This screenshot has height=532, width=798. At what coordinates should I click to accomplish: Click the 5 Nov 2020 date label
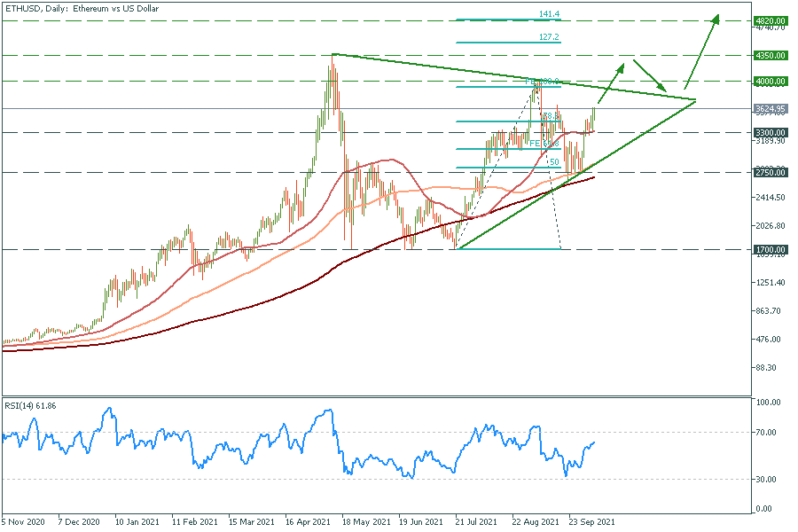click(24, 522)
